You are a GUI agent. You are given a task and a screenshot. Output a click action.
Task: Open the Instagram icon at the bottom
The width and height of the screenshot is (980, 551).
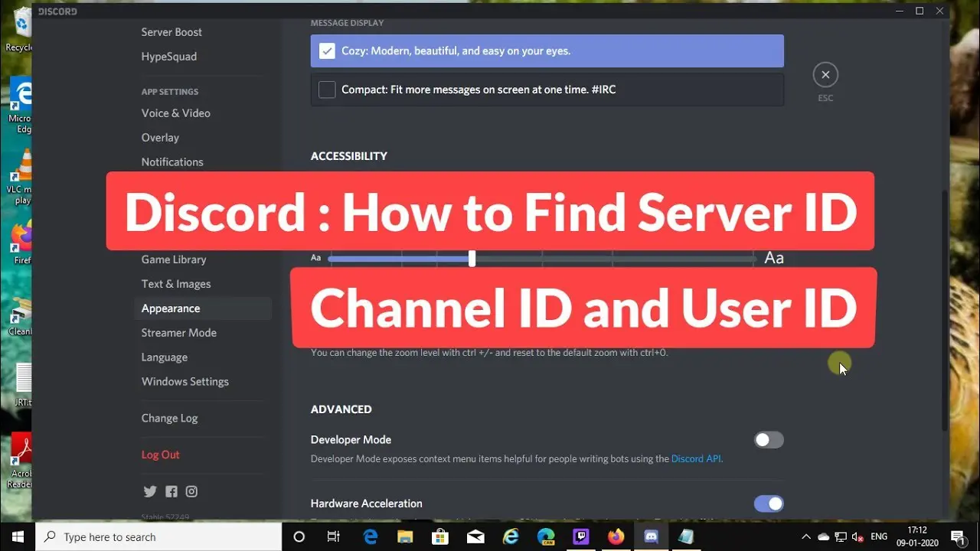click(191, 491)
